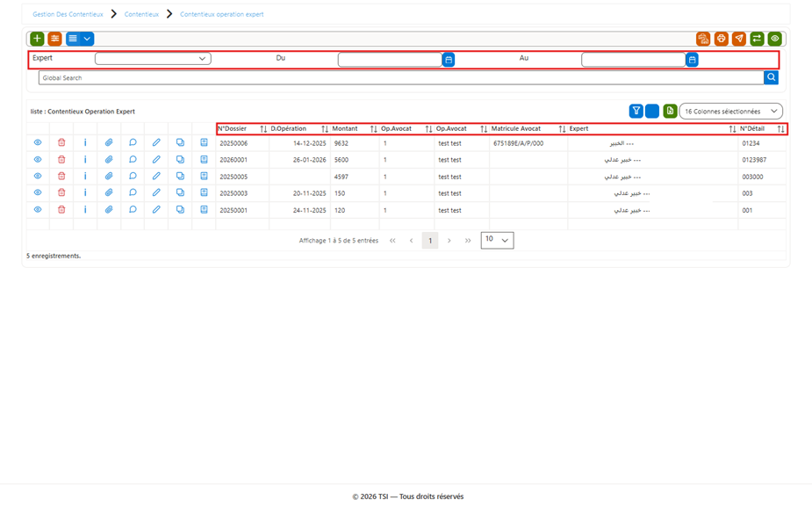Expand the arrow beside the list view button
The image size is (812, 507).
coord(87,39)
